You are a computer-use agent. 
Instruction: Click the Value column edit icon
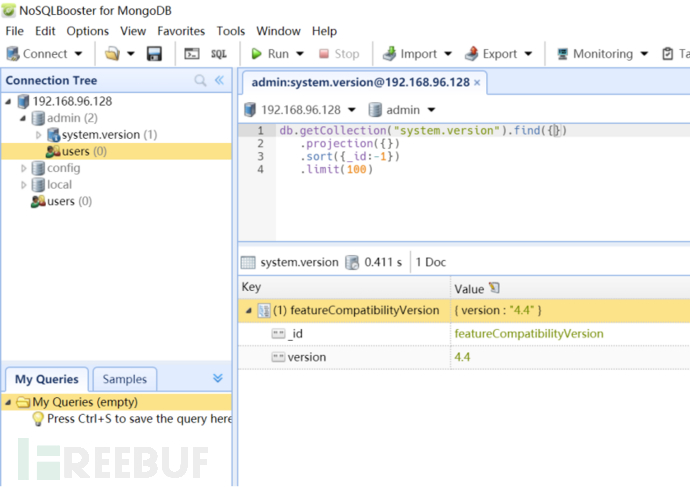click(494, 288)
